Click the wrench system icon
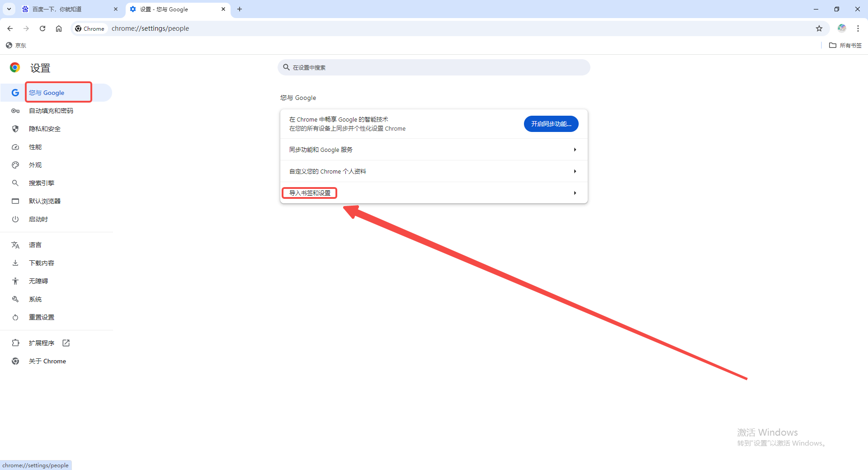The width and height of the screenshot is (868, 470). coord(15,299)
